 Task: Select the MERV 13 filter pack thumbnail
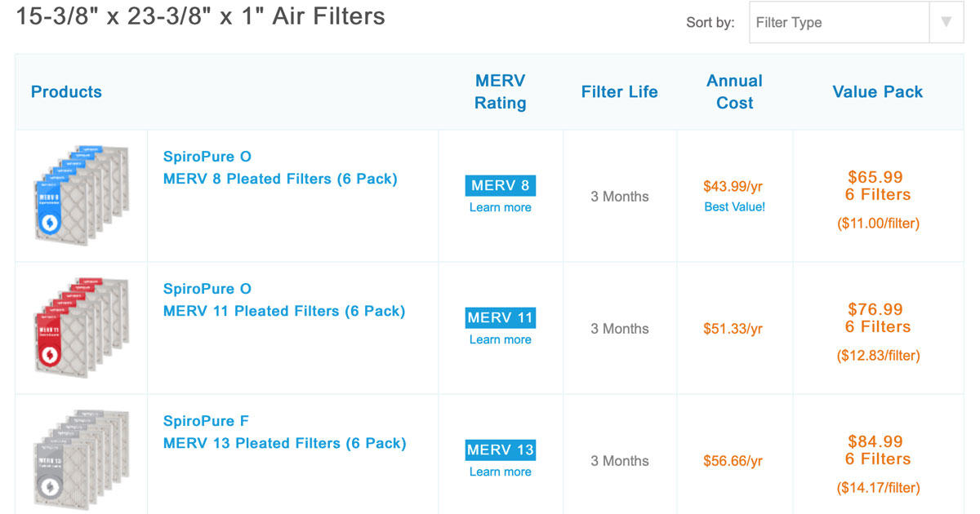pyautogui.click(x=79, y=457)
